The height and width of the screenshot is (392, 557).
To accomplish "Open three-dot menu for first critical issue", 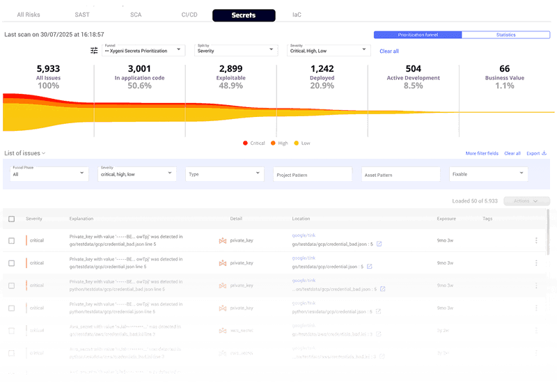I will 536,241.
